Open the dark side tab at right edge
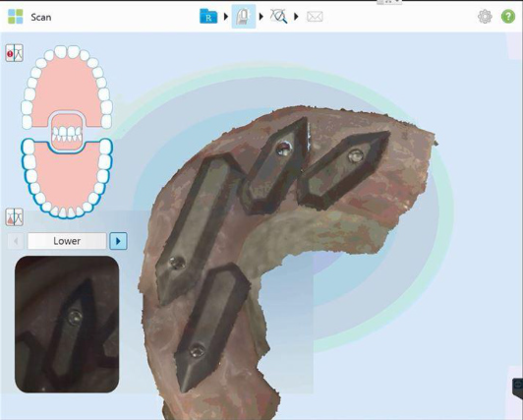 518,387
